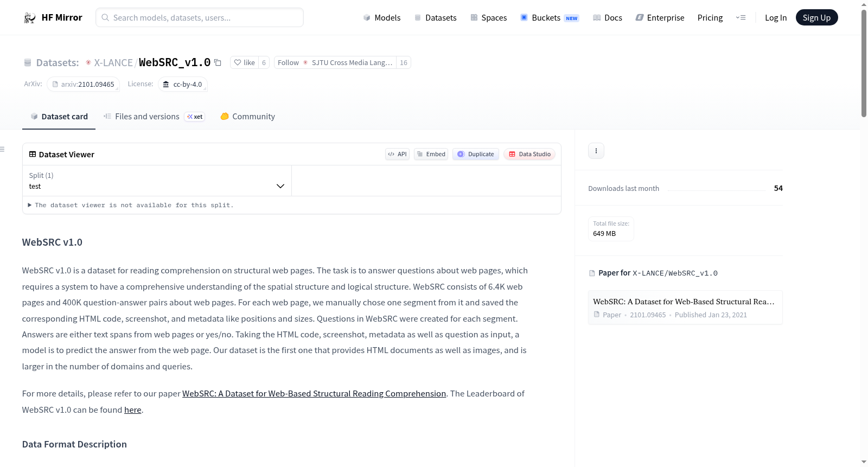Open the Pricing page

click(710, 18)
